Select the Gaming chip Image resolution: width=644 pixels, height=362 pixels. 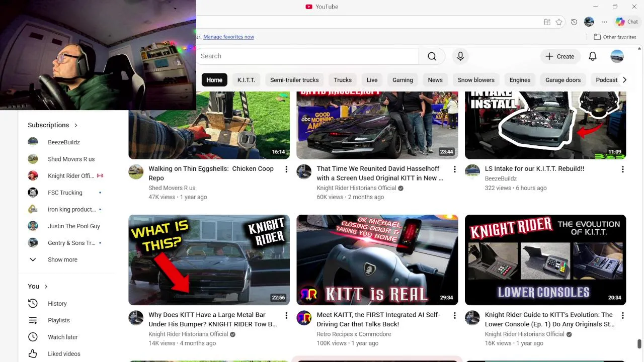[403, 80]
